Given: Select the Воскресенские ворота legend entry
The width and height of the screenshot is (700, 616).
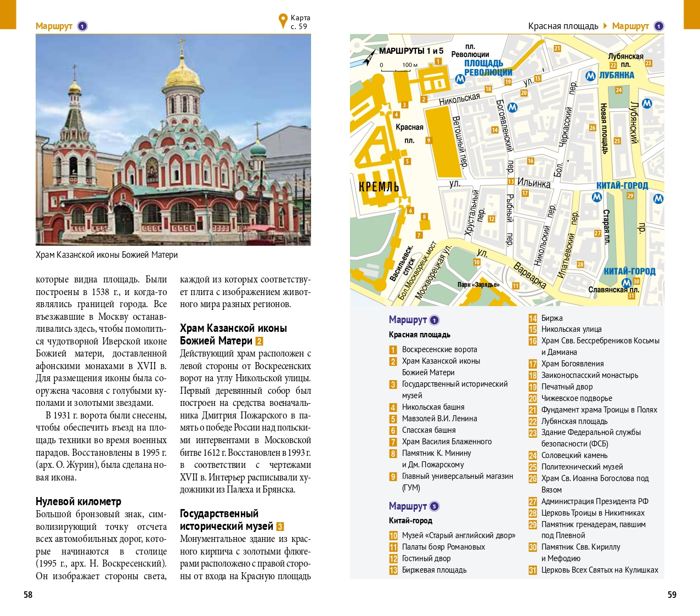Looking at the screenshot, I should pos(439,349).
